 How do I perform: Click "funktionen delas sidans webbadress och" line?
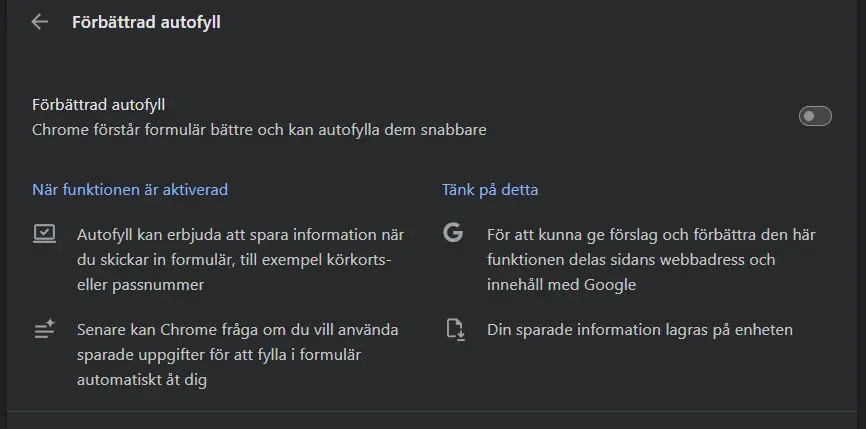point(631,260)
